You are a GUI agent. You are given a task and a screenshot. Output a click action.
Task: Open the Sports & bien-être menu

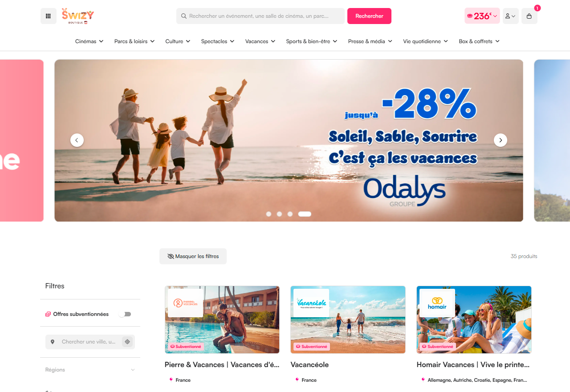pos(312,41)
